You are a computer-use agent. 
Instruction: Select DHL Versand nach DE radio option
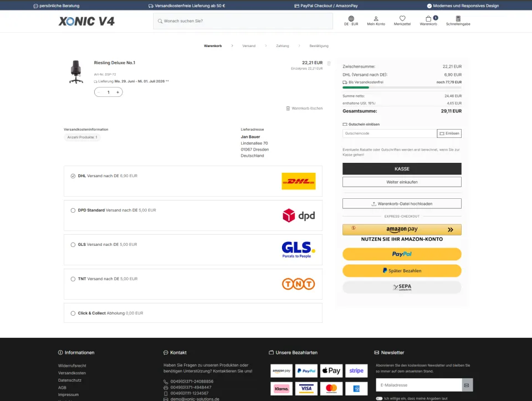point(73,176)
